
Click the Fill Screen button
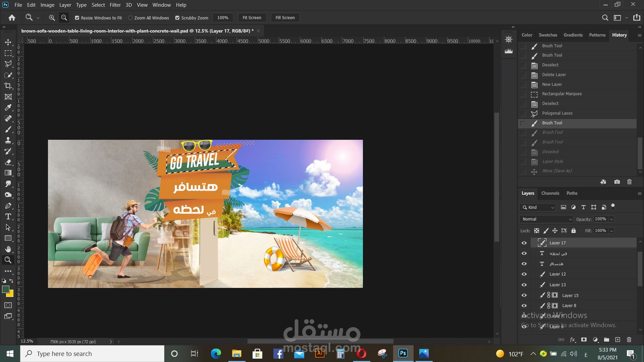coord(285,18)
